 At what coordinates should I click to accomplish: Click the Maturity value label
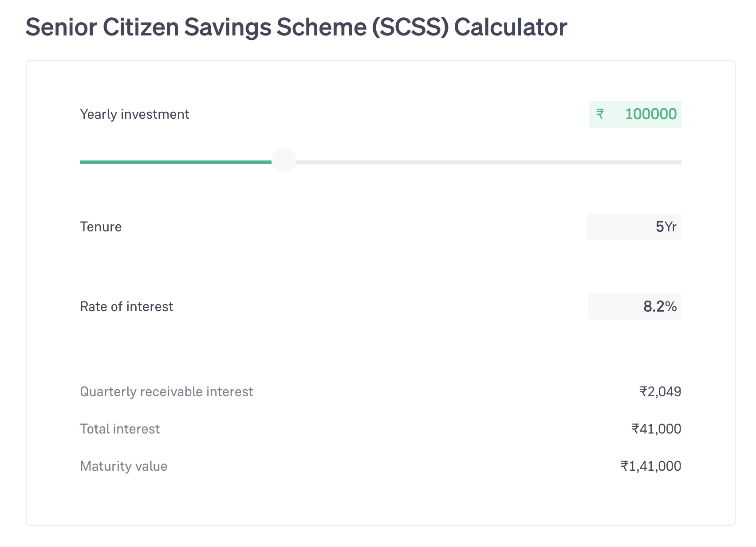[123, 466]
